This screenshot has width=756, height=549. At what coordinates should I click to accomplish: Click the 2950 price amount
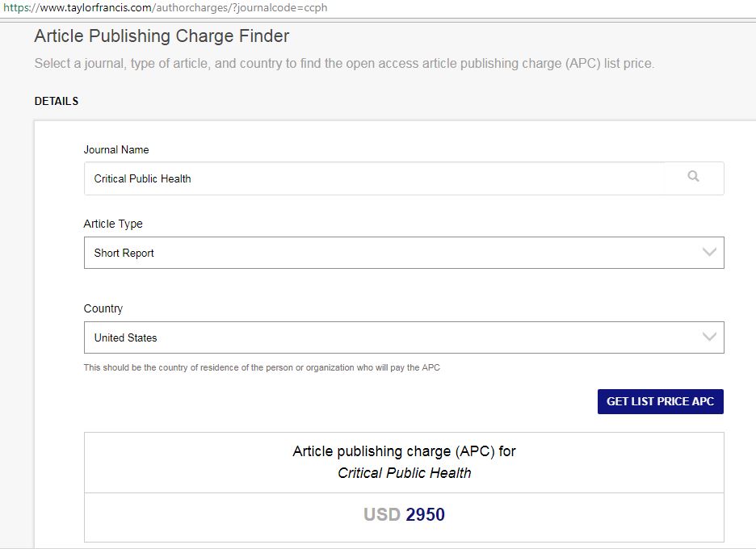tap(425, 515)
